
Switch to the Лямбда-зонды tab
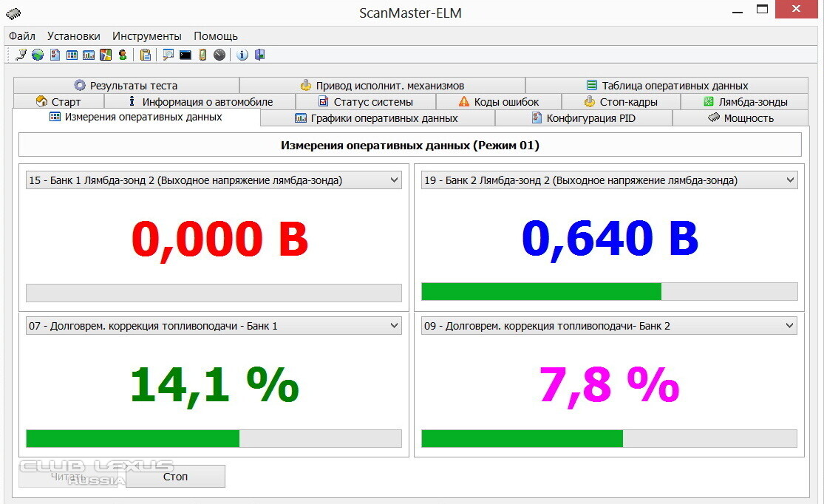click(745, 102)
